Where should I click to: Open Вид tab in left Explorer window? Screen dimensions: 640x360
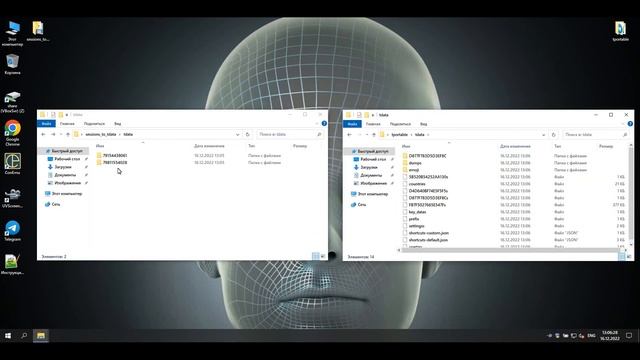[118, 123]
